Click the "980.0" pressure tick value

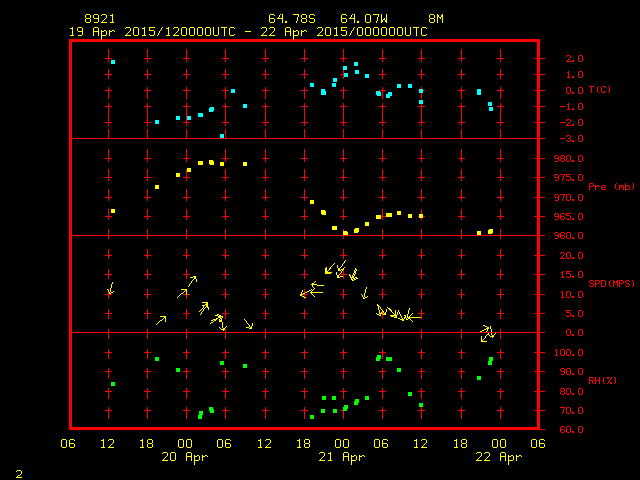point(569,159)
